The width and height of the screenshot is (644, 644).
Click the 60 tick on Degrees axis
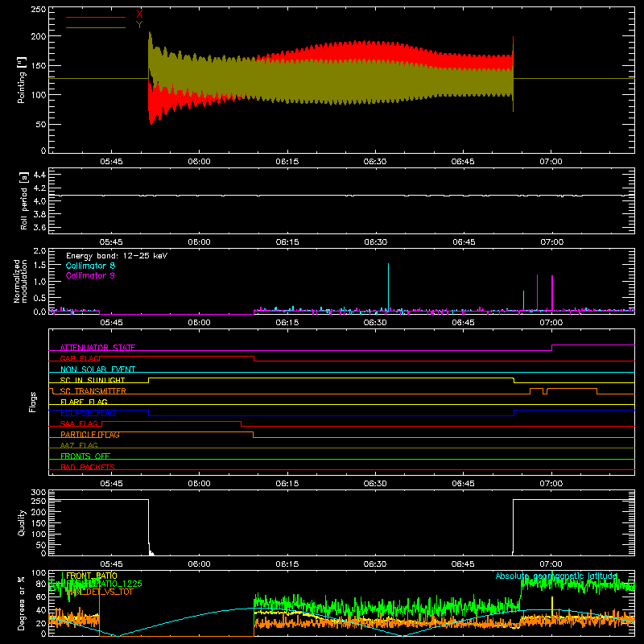point(41,597)
